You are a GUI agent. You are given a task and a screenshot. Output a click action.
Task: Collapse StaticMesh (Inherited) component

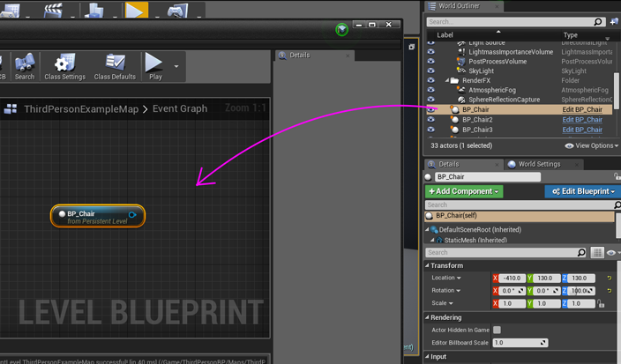click(432, 240)
